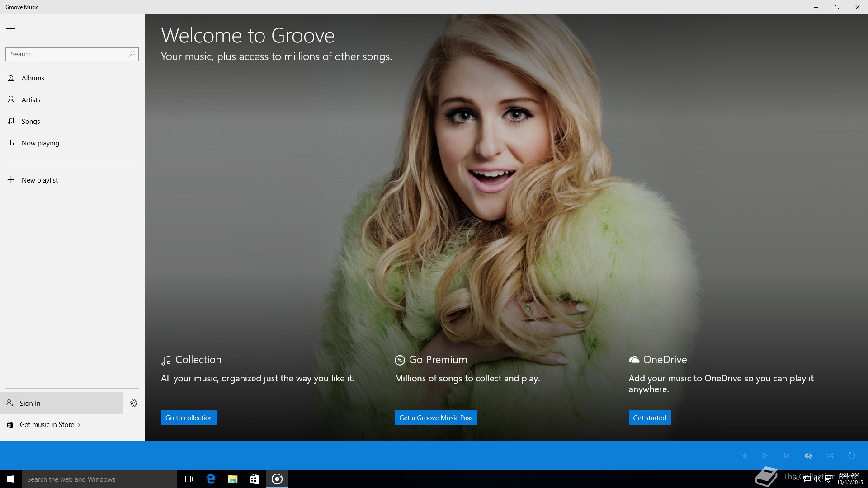Skip to the next track
This screenshot has height=488, width=868.
787,455
